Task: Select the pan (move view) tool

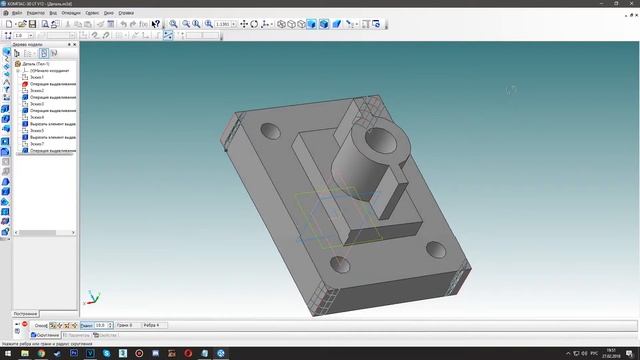Action: coord(244,24)
